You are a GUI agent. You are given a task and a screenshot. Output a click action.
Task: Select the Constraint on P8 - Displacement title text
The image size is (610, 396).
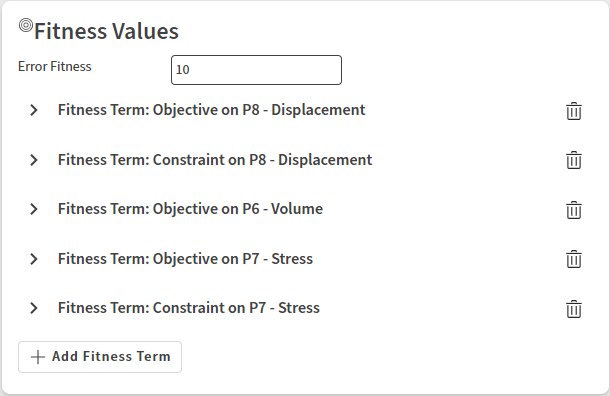pos(215,160)
